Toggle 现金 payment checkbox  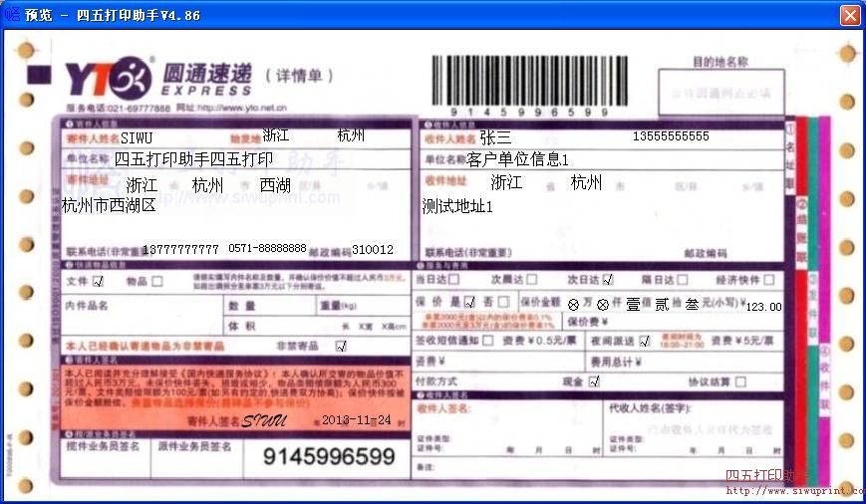click(594, 381)
